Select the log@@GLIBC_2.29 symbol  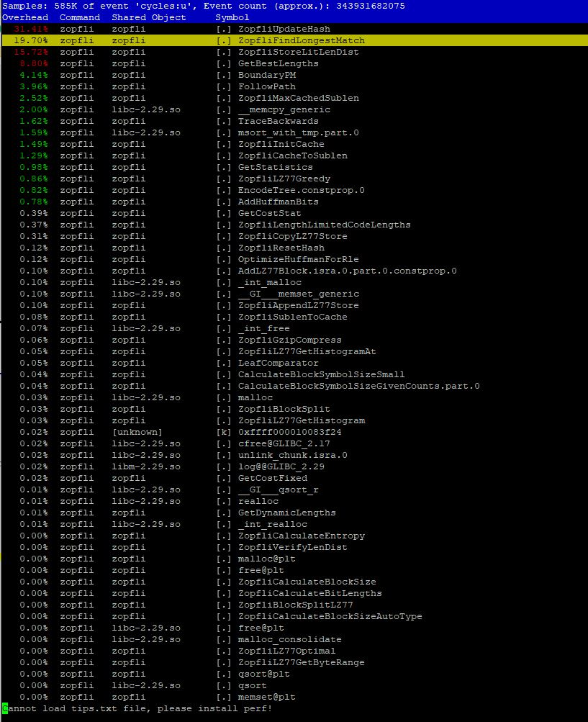281,466
